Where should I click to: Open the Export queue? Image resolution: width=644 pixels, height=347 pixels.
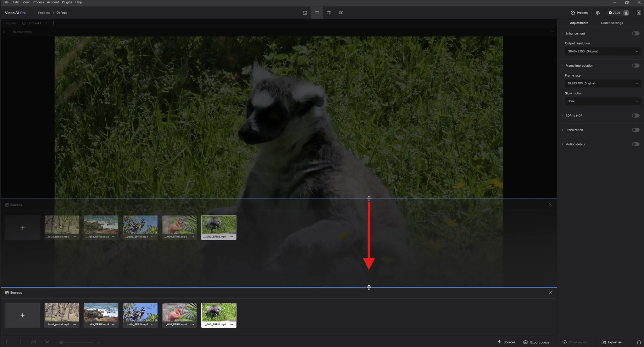point(536,342)
